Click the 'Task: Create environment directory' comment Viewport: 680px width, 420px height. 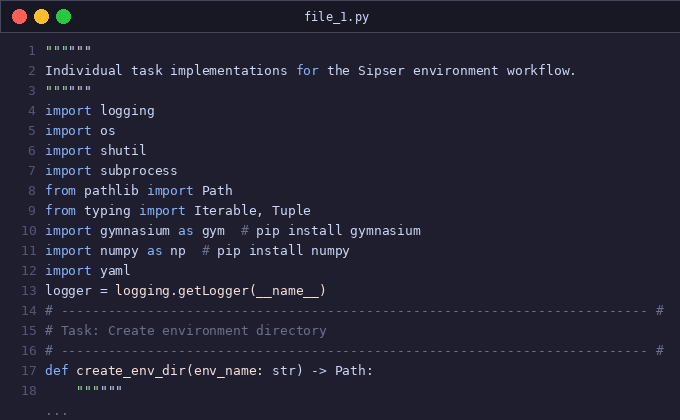[x=186, y=331]
